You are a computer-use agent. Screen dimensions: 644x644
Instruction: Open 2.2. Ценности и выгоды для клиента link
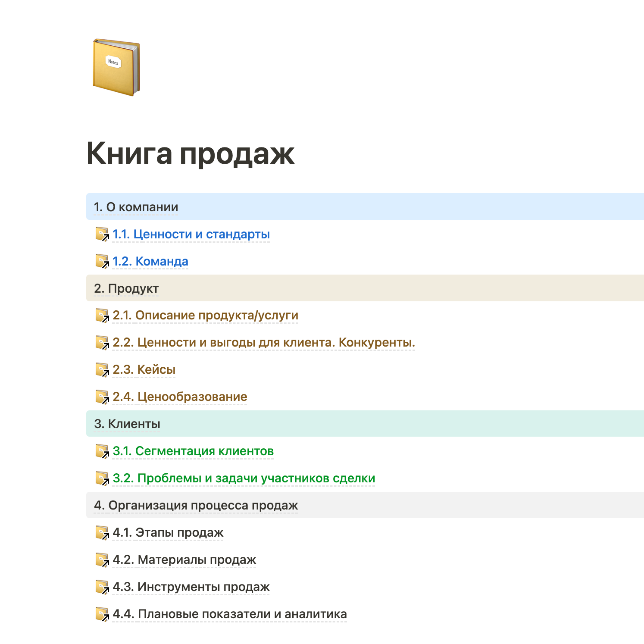(x=263, y=342)
